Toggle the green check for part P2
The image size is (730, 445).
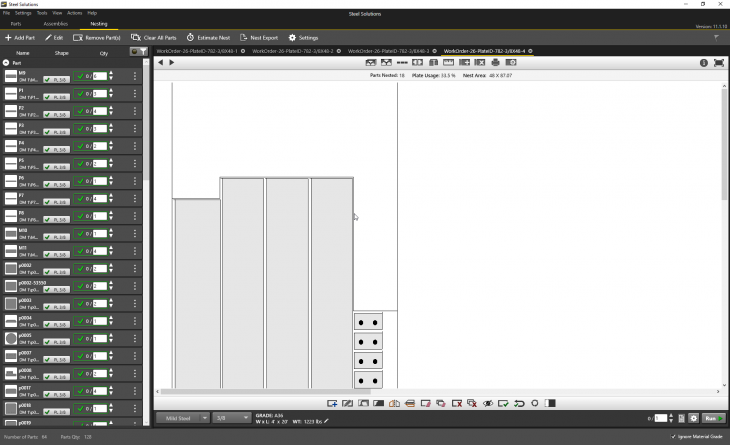coord(81,111)
